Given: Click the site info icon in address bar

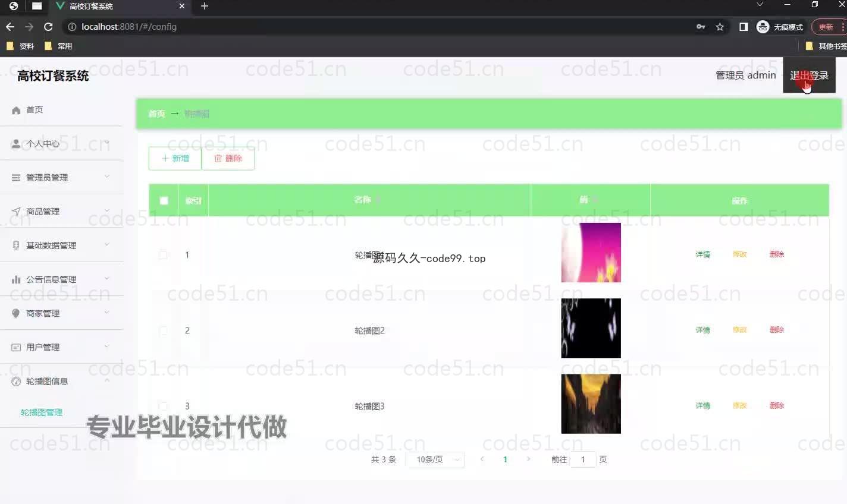Looking at the screenshot, I should tap(72, 27).
